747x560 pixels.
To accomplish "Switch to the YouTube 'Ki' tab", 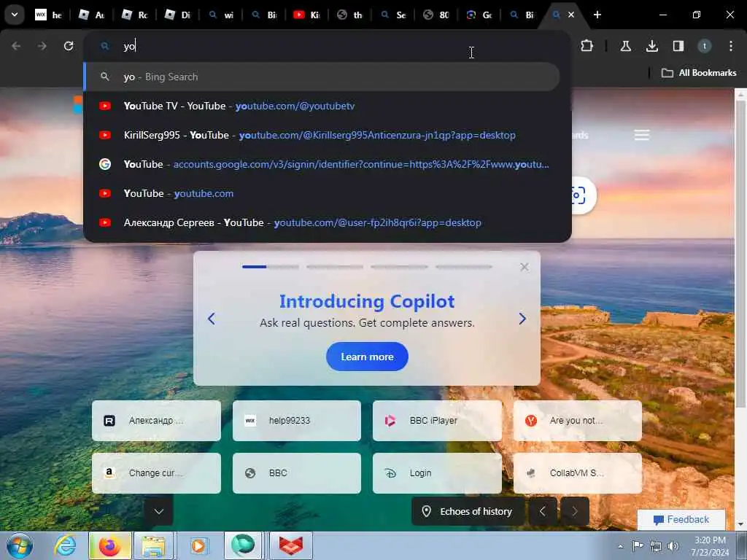I will tap(307, 15).
